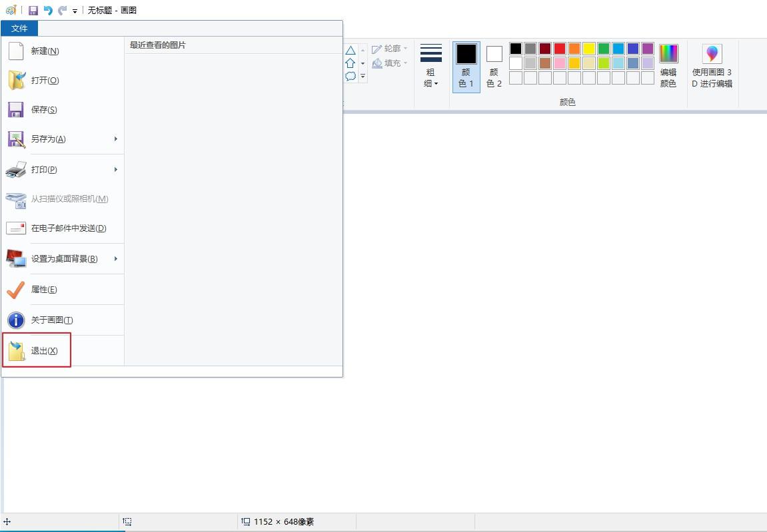Select 颜色 2 background color box
767x532 pixels.
494,67
